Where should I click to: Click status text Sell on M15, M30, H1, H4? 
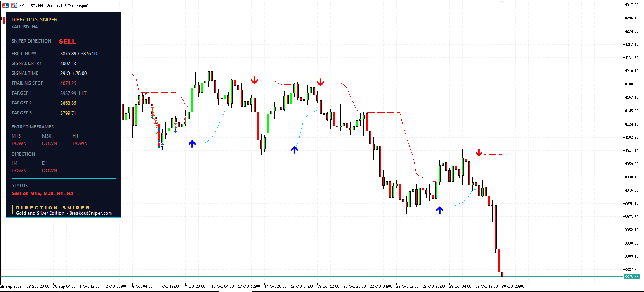point(42,193)
